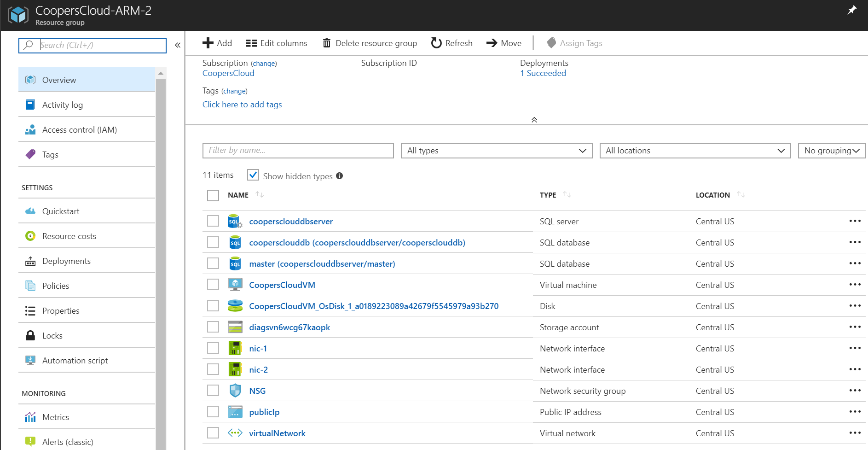Click the sidebar Search (Ctrl+/) field

[93, 45]
